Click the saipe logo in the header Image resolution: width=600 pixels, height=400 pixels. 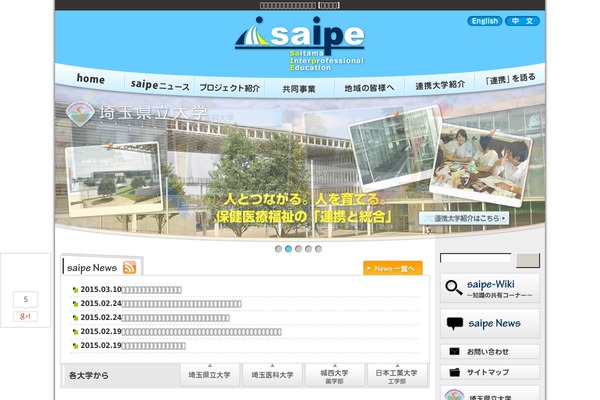tap(300, 44)
